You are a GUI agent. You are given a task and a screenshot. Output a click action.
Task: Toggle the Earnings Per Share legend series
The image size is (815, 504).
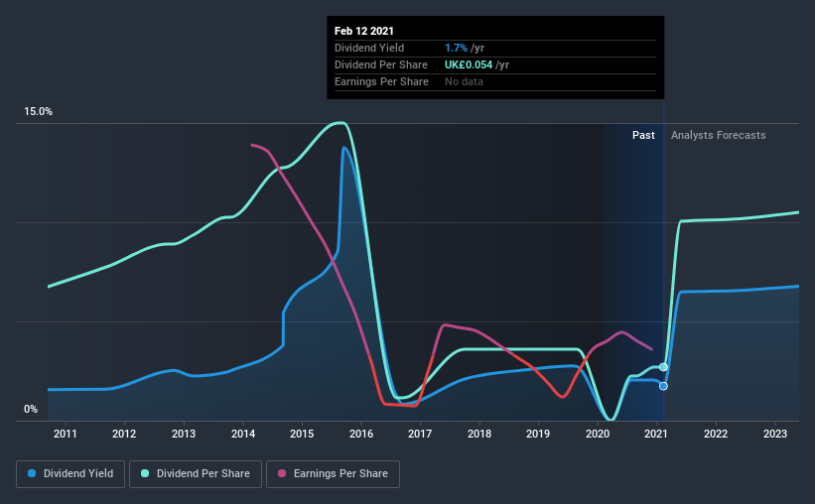coord(334,474)
